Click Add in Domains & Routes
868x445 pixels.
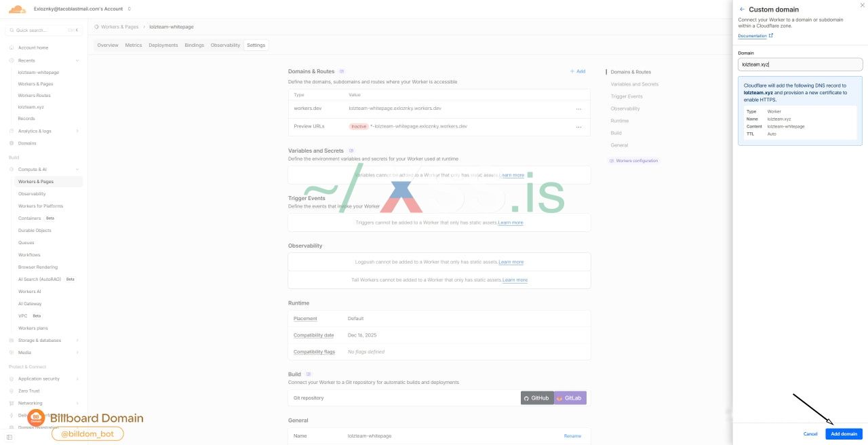[578, 71]
